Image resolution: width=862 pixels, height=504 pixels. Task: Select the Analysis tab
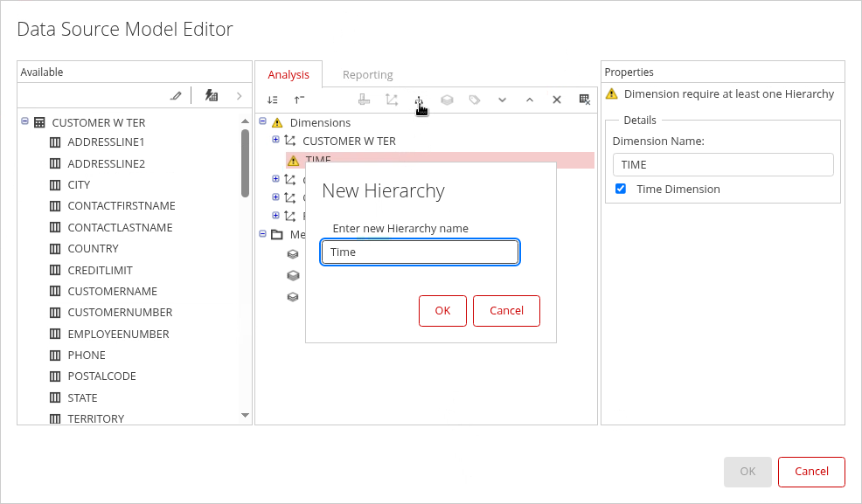[x=288, y=75]
